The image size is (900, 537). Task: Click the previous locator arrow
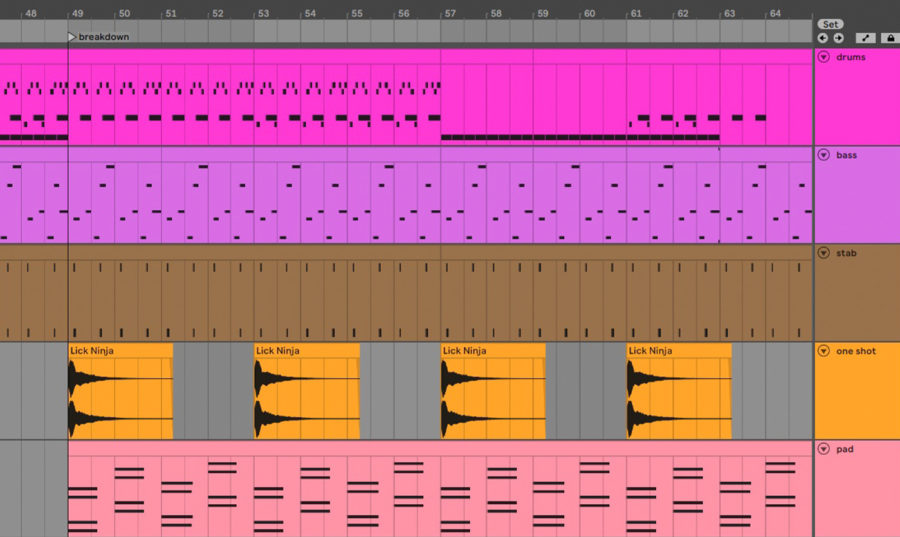tap(823, 38)
